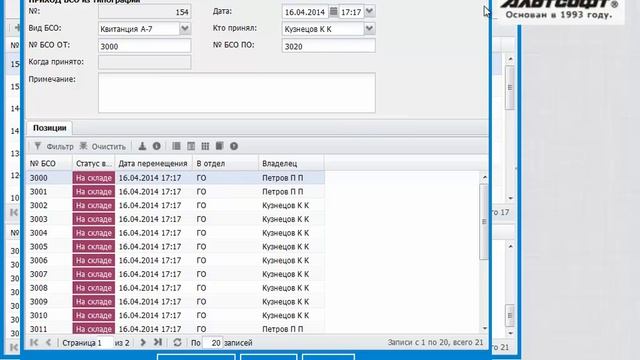Select row with БСО number 3002

[176, 205]
